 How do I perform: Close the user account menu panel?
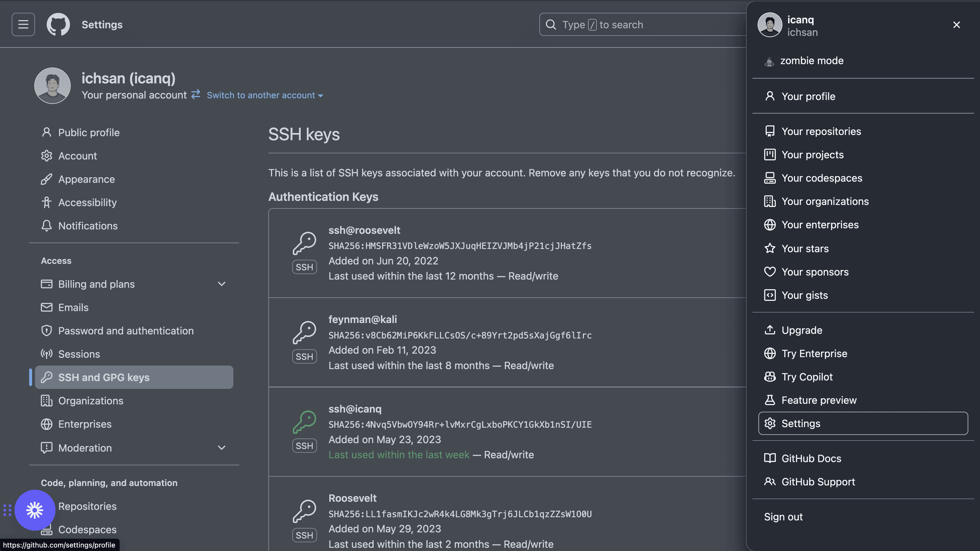tap(956, 25)
